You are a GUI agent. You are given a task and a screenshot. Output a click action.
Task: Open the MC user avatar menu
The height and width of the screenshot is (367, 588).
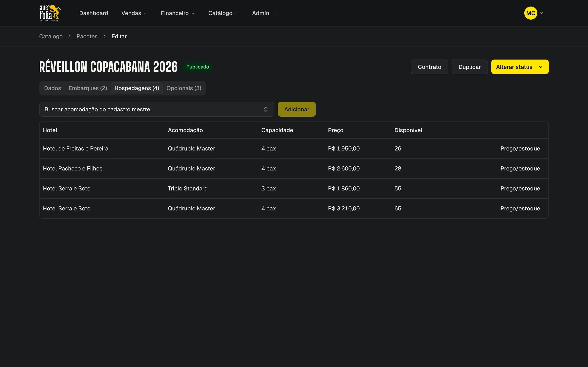531,13
